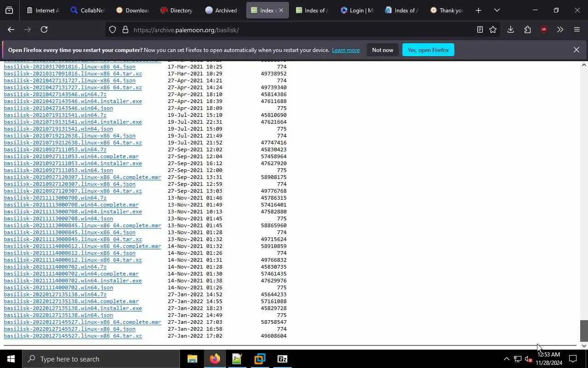Toggle reader view icon
Screen dimensions: 588x368
480,29
